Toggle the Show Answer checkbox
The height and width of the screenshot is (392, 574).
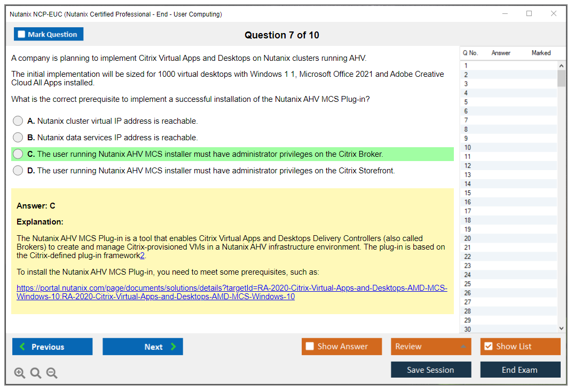tap(310, 347)
